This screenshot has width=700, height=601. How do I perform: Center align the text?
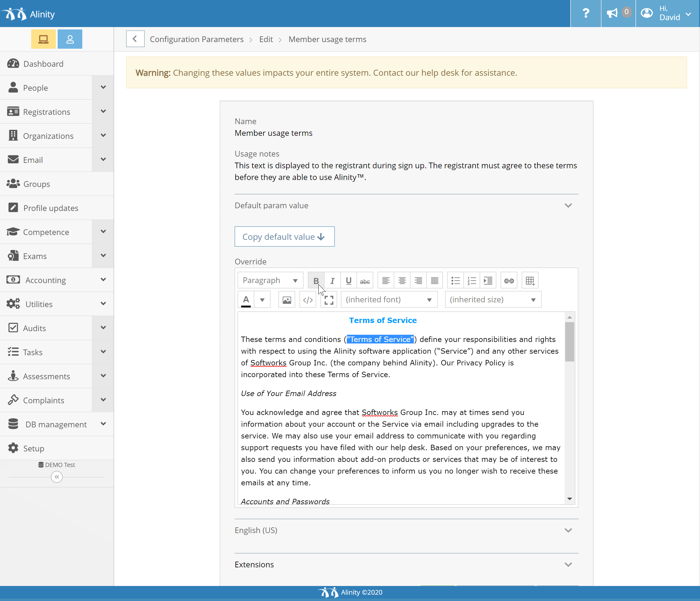click(402, 281)
